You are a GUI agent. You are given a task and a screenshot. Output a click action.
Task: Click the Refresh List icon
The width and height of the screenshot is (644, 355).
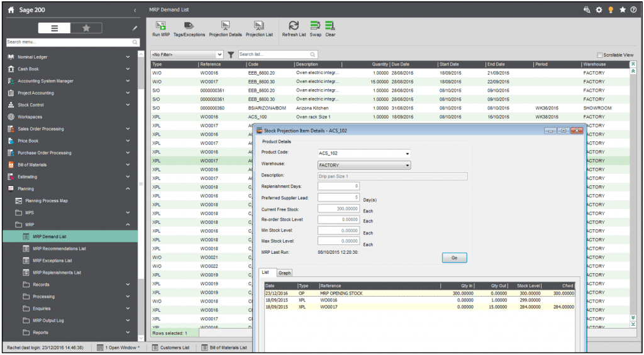pyautogui.click(x=294, y=25)
